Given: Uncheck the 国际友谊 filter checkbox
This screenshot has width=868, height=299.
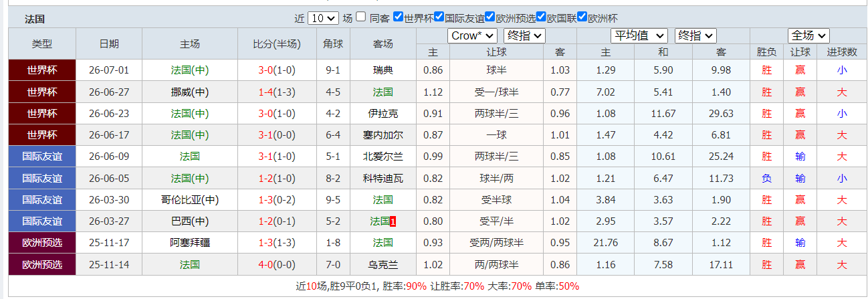Looking at the screenshot, I should tap(439, 17).
